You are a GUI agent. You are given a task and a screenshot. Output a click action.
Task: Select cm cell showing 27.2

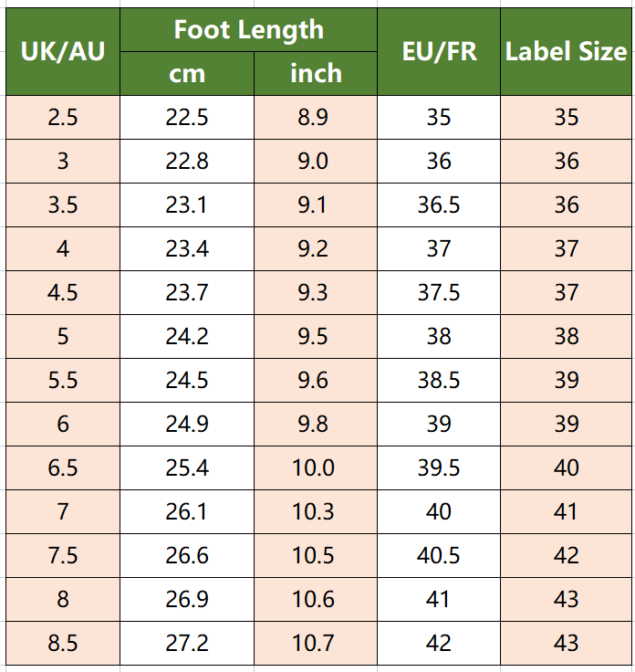coord(187,644)
